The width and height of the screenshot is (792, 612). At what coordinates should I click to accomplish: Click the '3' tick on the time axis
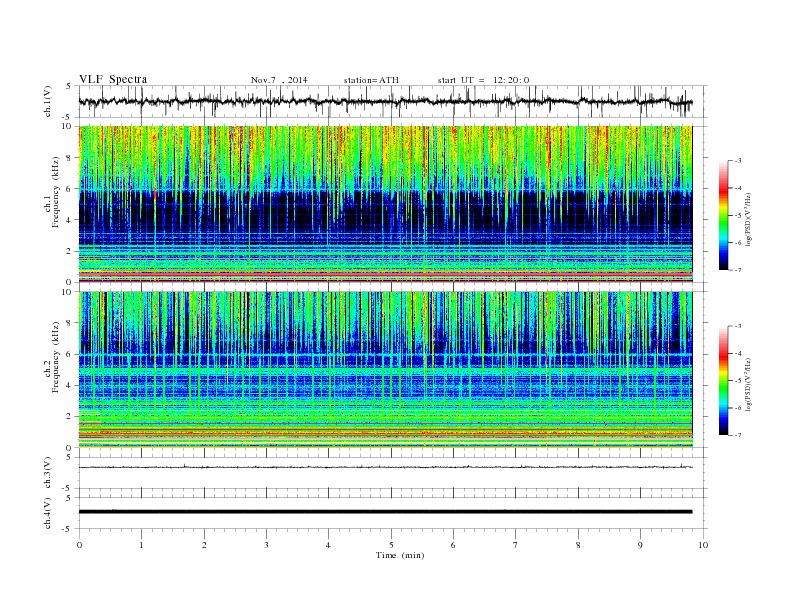(x=266, y=545)
